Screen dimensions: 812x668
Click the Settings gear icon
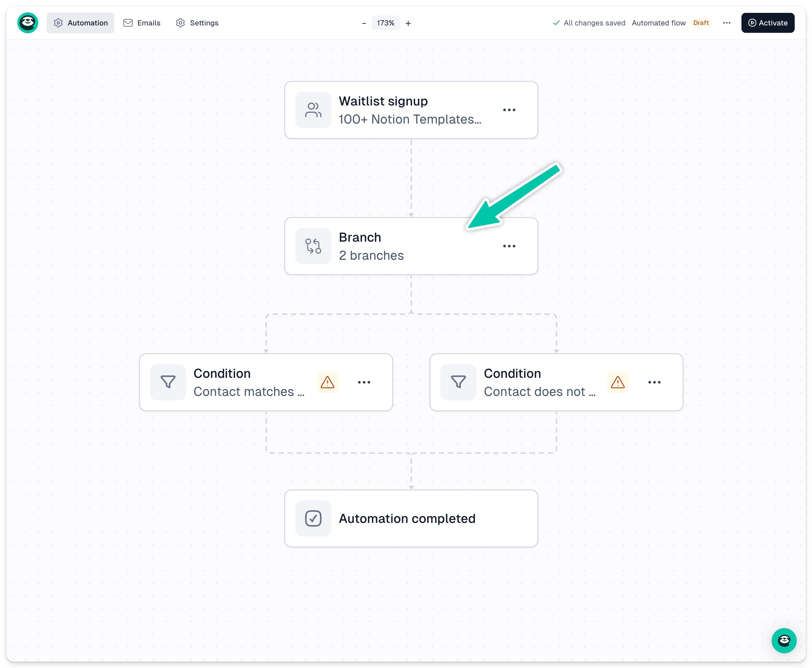pyautogui.click(x=180, y=23)
